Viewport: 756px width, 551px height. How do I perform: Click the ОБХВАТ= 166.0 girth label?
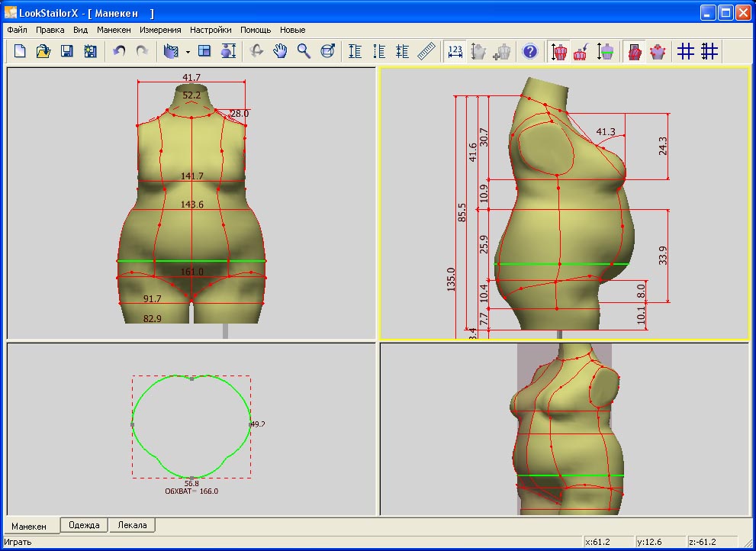coord(191,491)
